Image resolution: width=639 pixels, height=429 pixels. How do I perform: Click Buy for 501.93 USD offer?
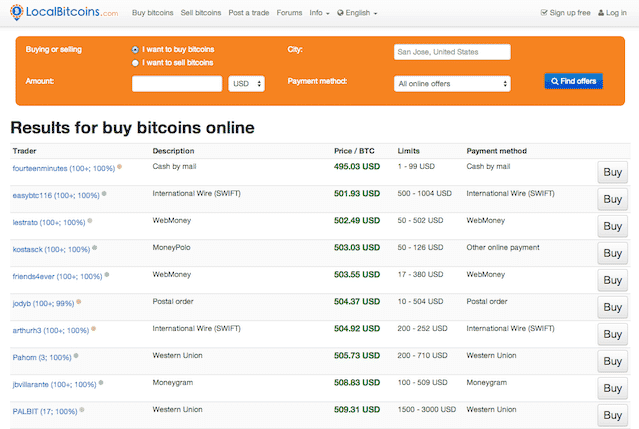613,199
